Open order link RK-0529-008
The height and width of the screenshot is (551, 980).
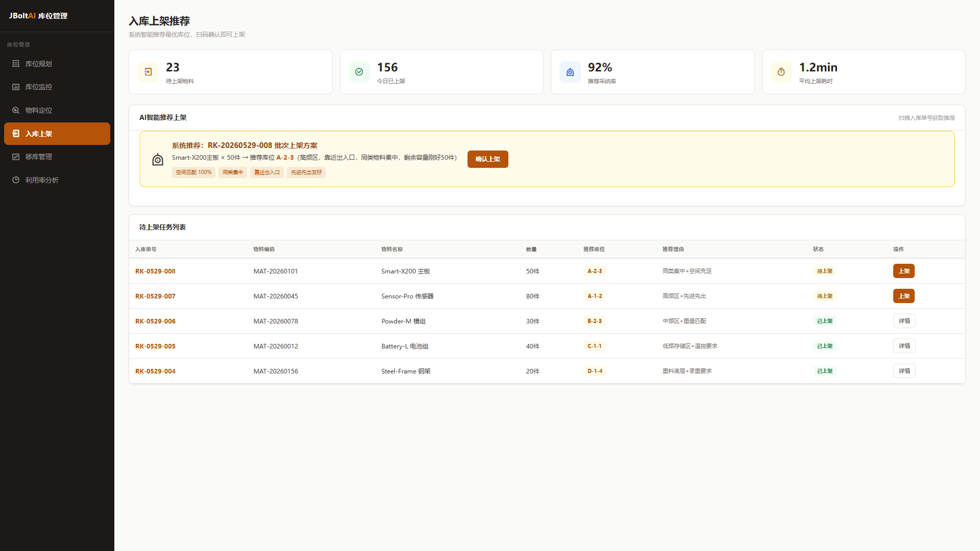(155, 271)
